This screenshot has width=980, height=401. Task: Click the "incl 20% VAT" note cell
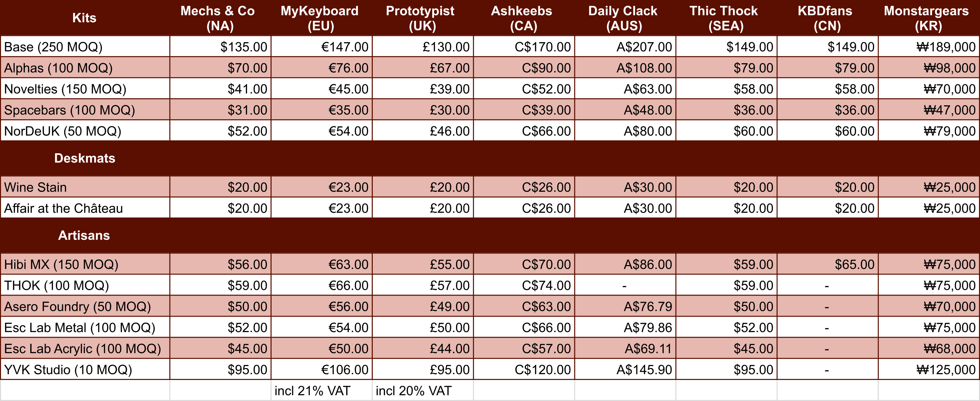coord(414,391)
